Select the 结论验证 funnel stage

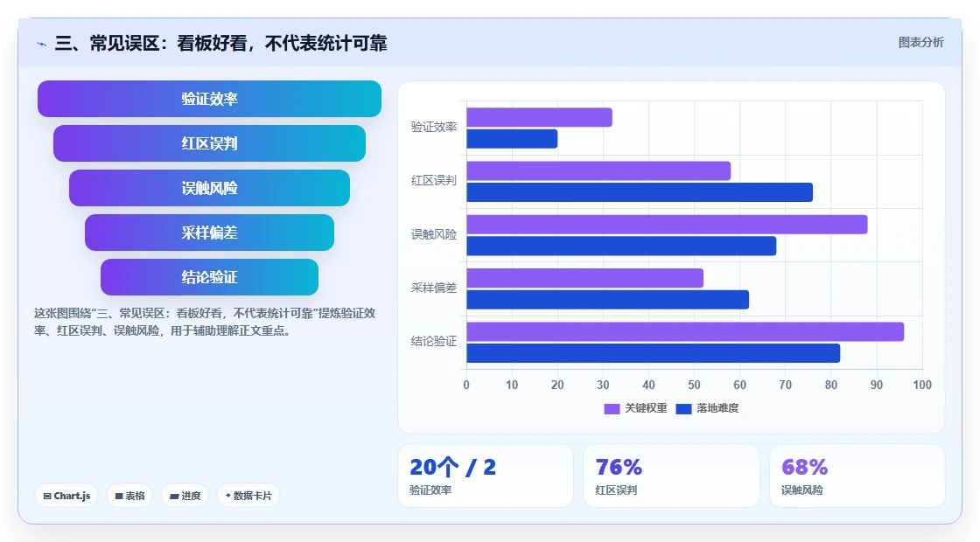pos(209,277)
